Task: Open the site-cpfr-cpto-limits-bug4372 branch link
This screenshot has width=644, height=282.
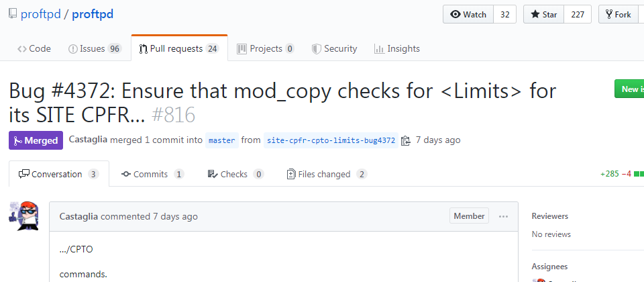Action: (x=331, y=140)
